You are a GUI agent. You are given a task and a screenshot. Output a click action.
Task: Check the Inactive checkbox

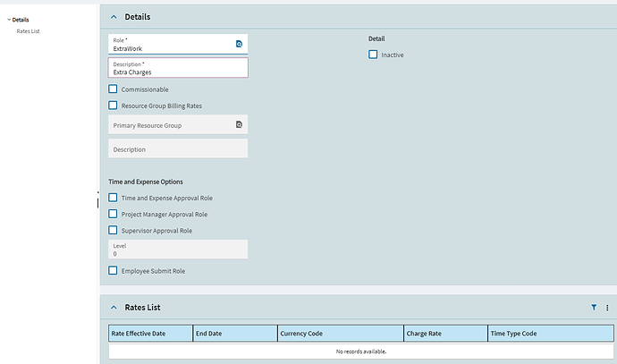coord(373,55)
